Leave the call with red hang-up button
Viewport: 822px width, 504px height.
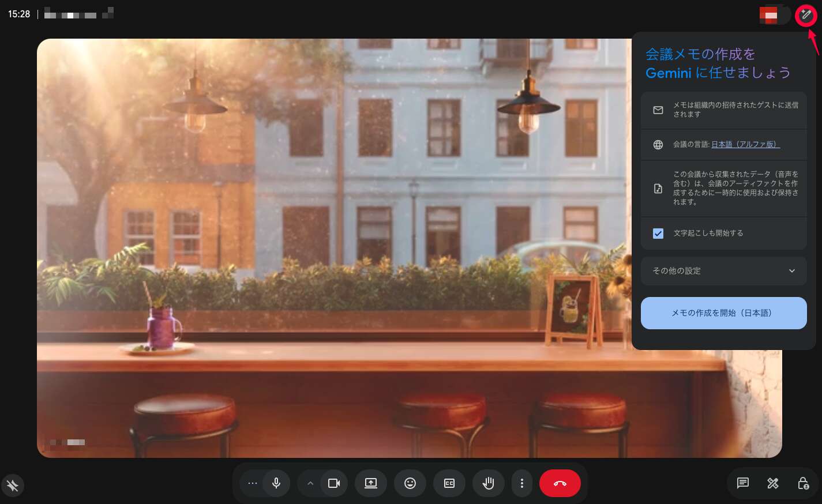coord(560,483)
